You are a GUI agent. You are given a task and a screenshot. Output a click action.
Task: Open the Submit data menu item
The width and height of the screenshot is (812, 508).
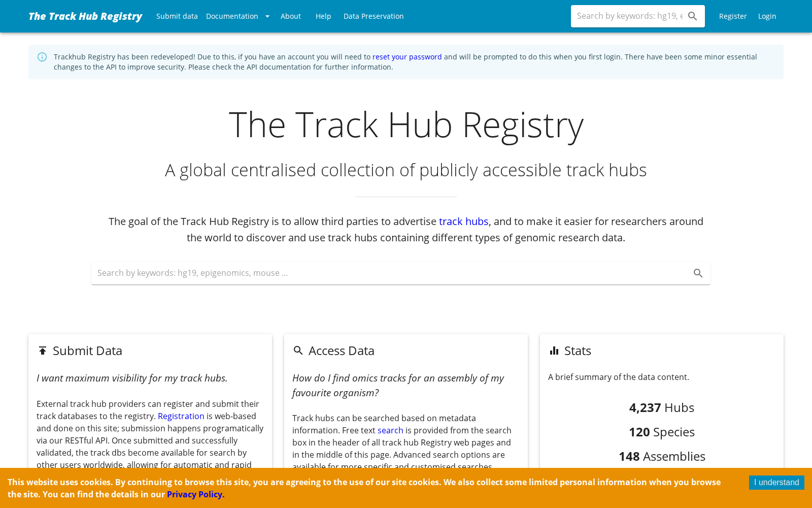[x=177, y=16]
